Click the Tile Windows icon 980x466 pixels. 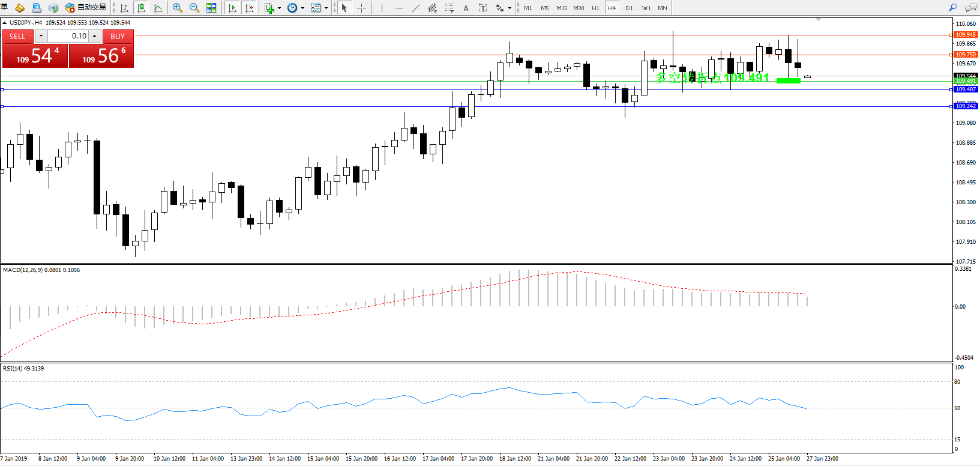(x=211, y=8)
